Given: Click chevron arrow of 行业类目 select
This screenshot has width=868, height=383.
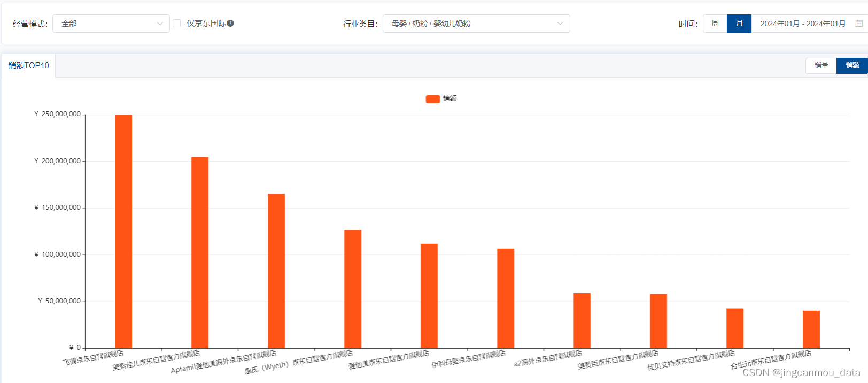Looking at the screenshot, I should pos(560,24).
